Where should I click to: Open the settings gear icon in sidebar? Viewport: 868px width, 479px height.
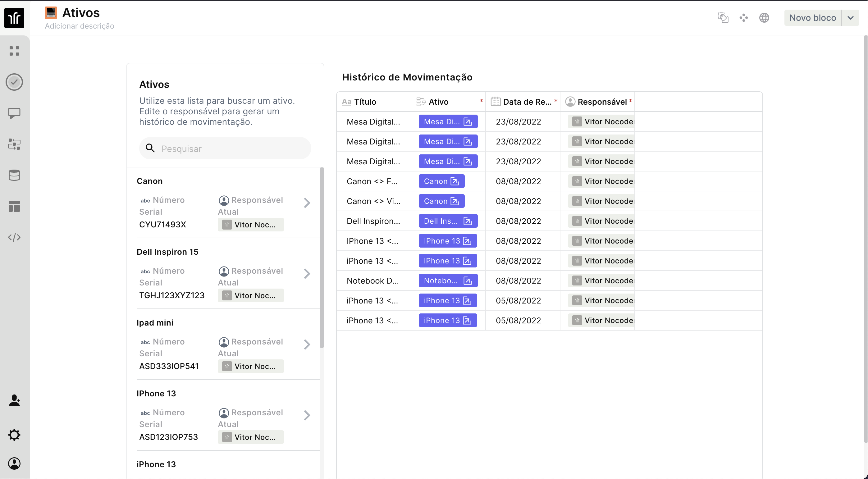tap(14, 435)
